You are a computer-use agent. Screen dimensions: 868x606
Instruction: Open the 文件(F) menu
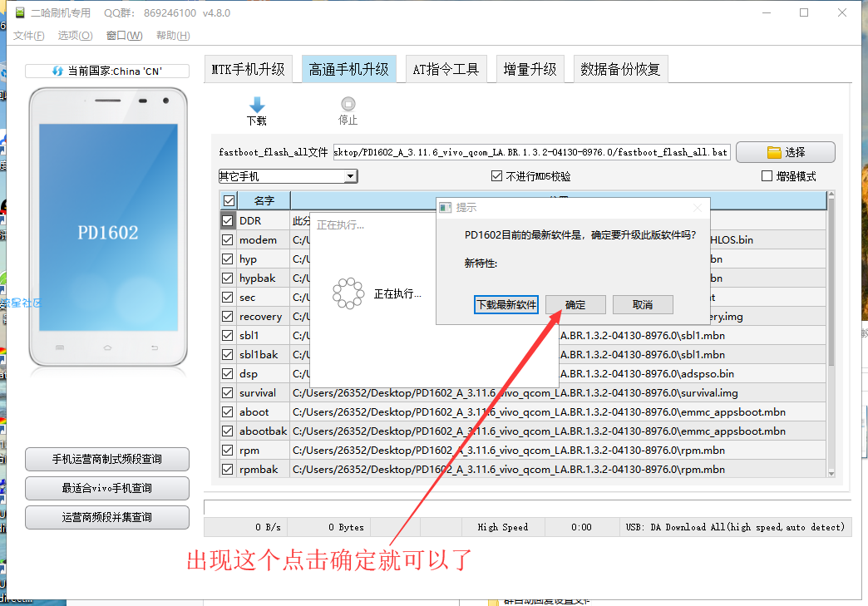(29, 36)
